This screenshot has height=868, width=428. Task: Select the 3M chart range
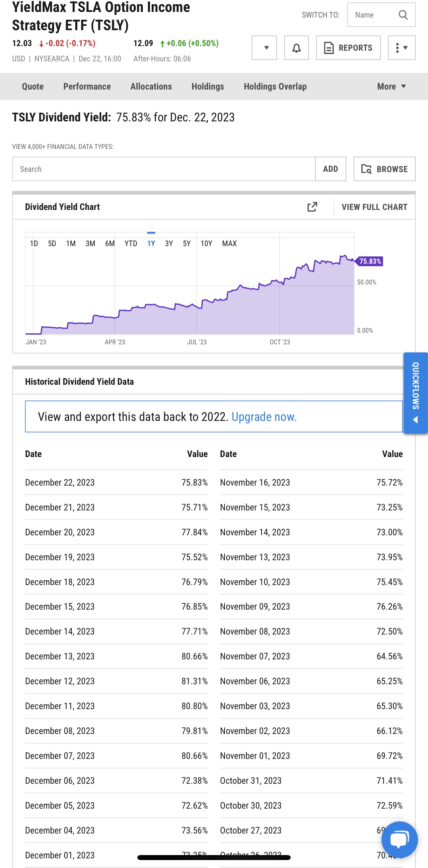[x=90, y=244]
